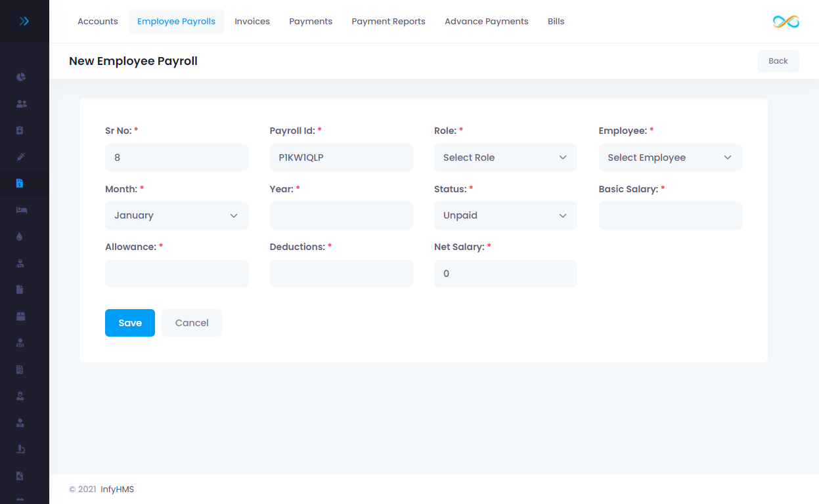Open the Status dropdown showing Unpaid
This screenshot has width=819, height=504.
point(505,215)
